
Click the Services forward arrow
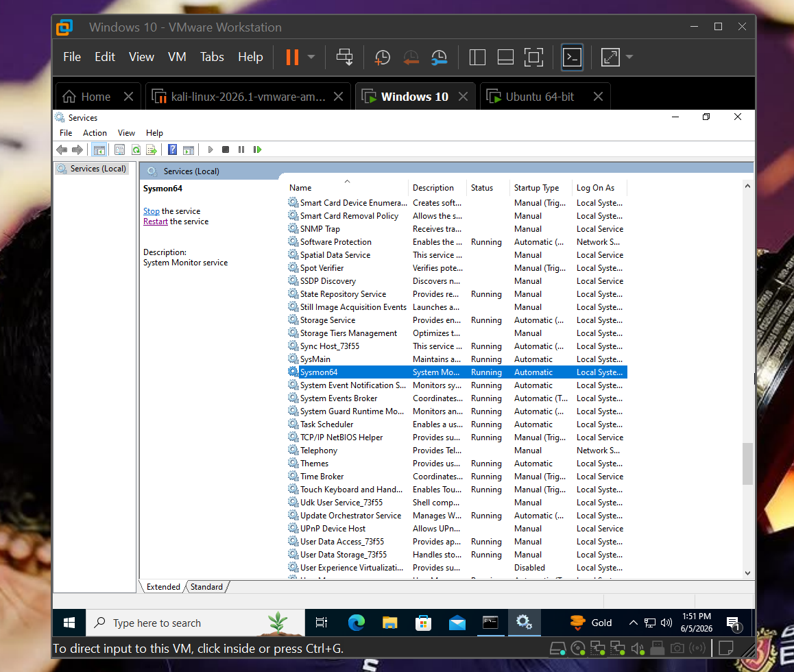77,149
